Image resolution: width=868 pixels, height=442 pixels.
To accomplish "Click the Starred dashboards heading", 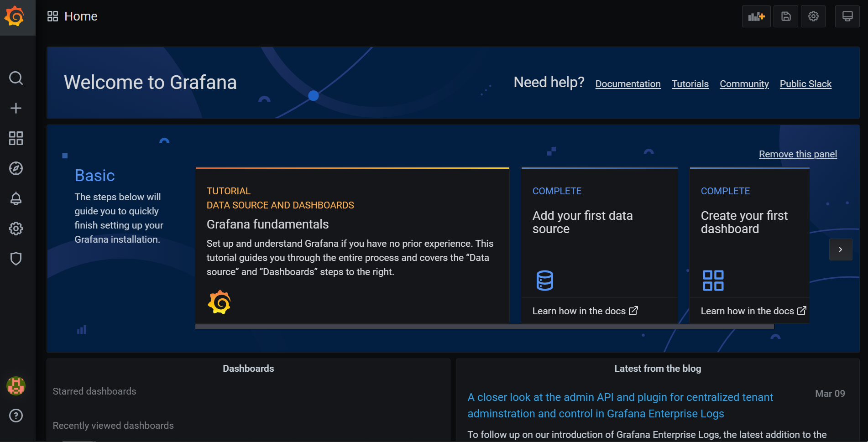I will (94, 391).
